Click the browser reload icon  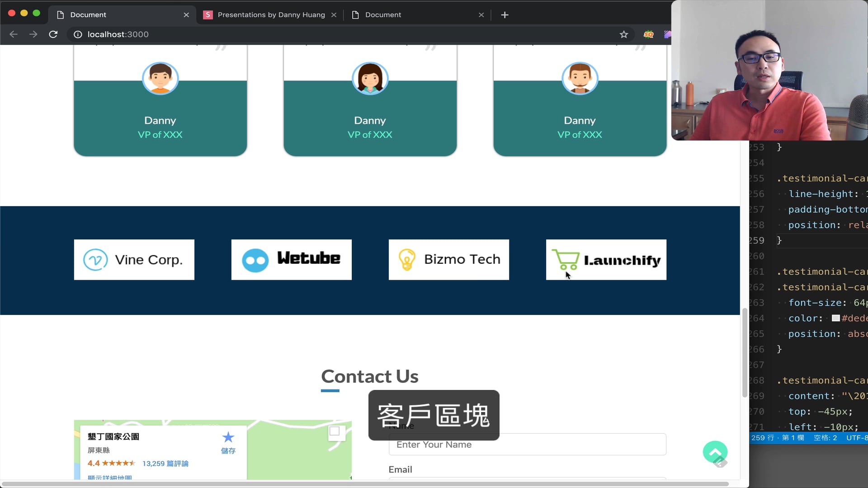(x=53, y=34)
